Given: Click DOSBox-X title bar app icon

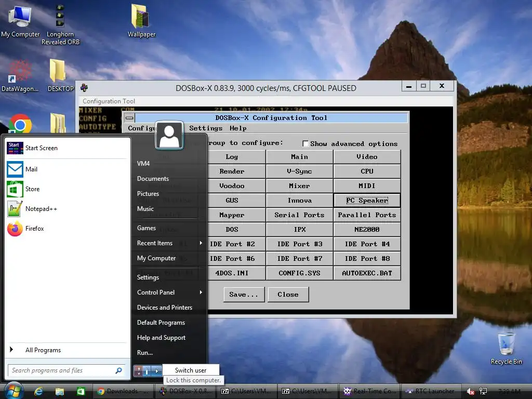Looking at the screenshot, I should 84,88.
